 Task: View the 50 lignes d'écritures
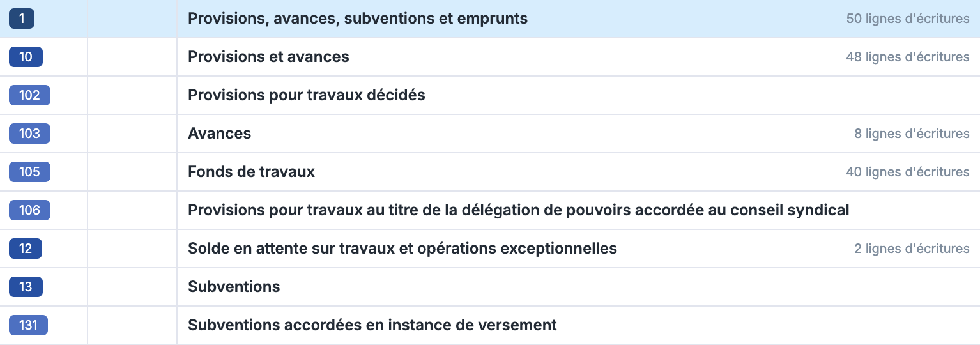pyautogui.click(x=907, y=19)
